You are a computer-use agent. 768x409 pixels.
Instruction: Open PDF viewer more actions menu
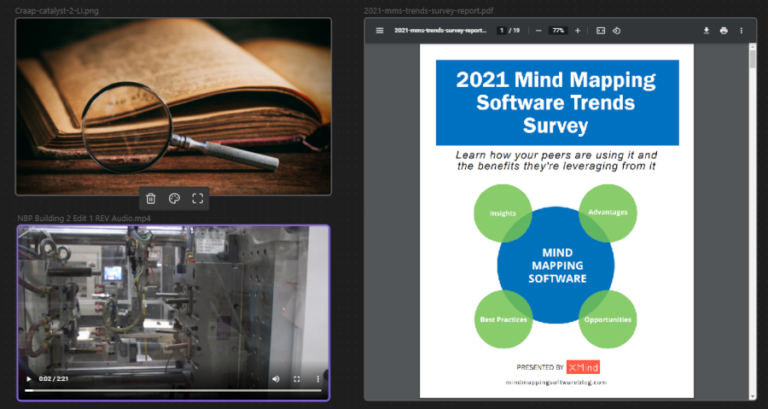(741, 31)
